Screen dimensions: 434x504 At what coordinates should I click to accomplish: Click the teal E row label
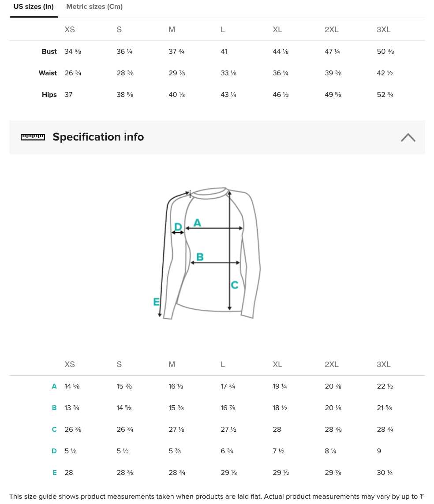tap(55, 472)
